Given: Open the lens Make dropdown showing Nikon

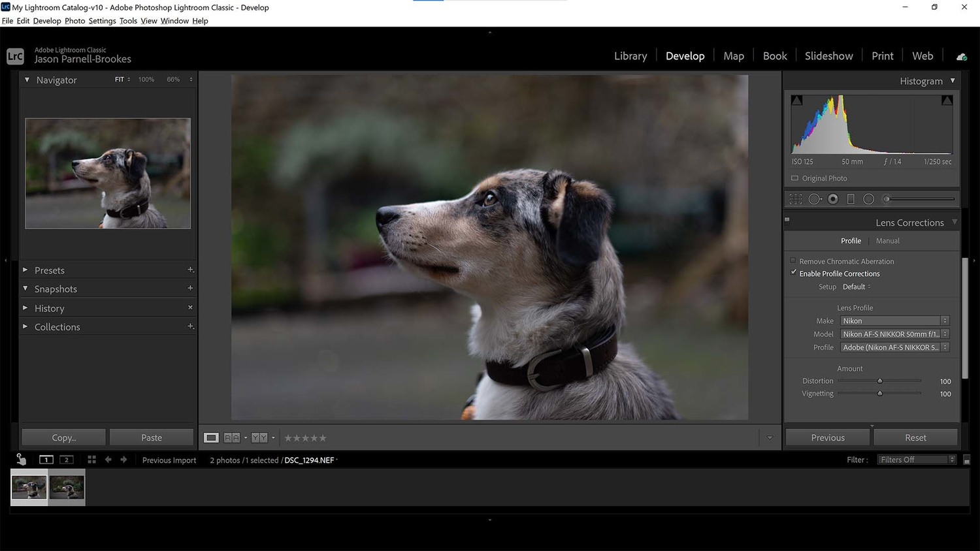Looking at the screenshot, I should [894, 321].
